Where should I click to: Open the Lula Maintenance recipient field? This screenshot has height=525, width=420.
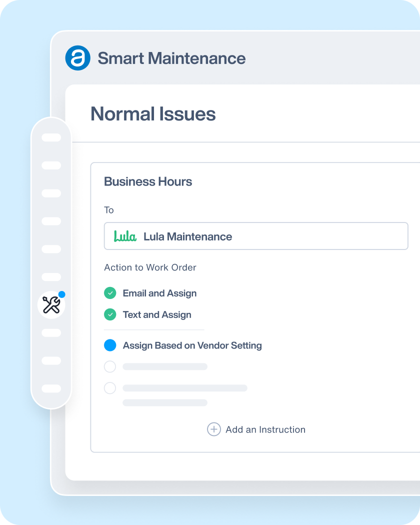(256, 236)
